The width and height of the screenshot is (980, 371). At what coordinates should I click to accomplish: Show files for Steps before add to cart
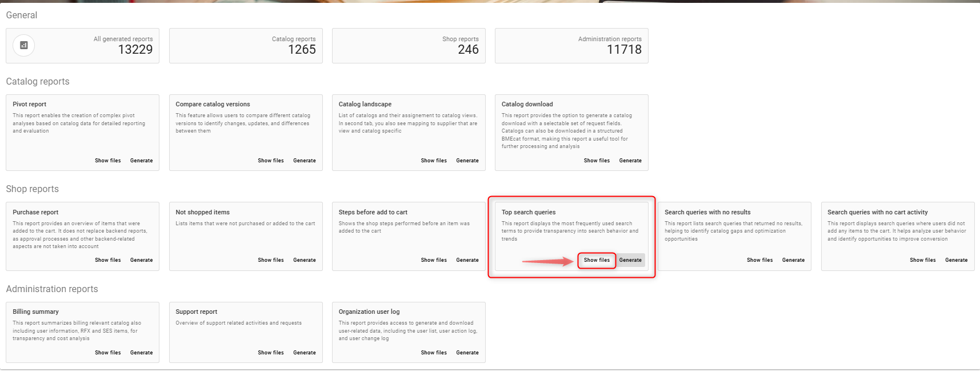tap(434, 260)
